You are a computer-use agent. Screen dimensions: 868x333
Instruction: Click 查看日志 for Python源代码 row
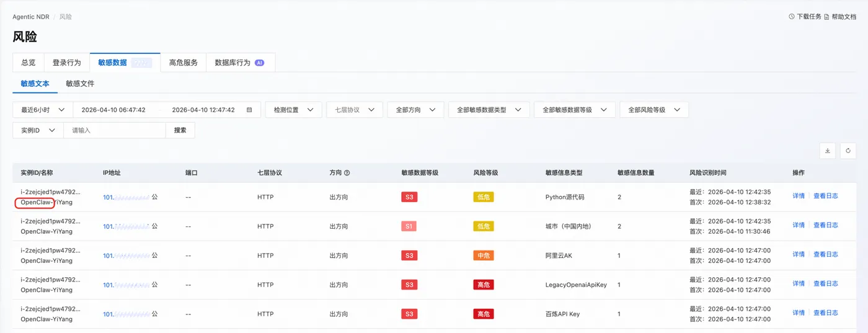[x=826, y=196]
